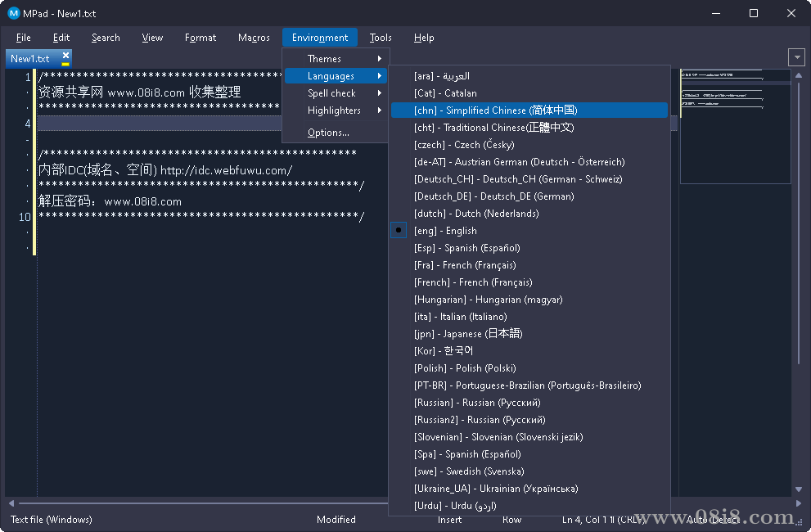Image resolution: width=811 pixels, height=532 pixels.
Task: Pick Korean [Kor] language
Action: tap(529, 351)
